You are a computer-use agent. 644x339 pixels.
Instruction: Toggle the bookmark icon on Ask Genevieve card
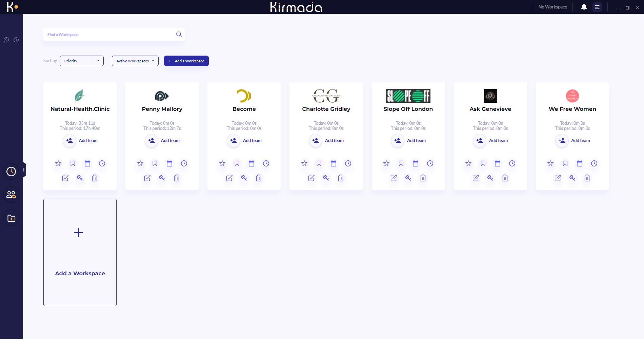[x=483, y=163]
